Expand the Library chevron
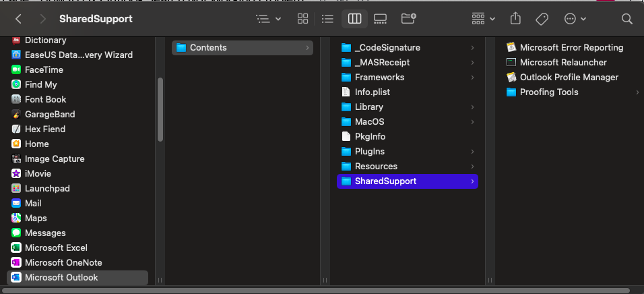 point(472,107)
